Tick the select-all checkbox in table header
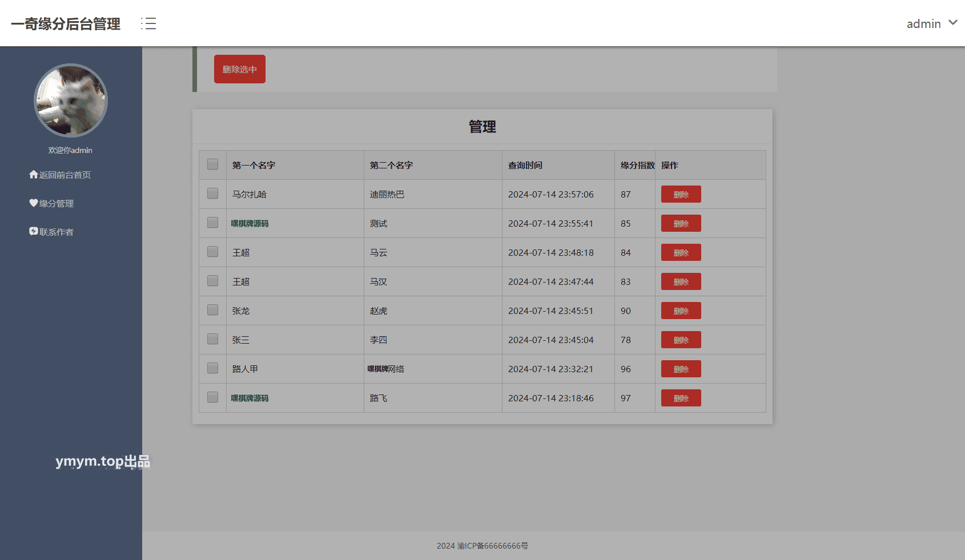The image size is (965, 560). click(212, 164)
